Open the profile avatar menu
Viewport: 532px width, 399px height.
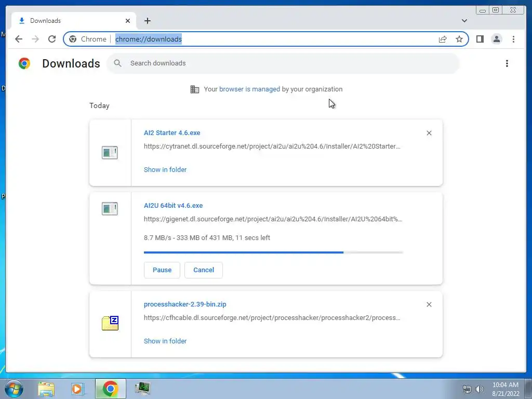point(496,39)
